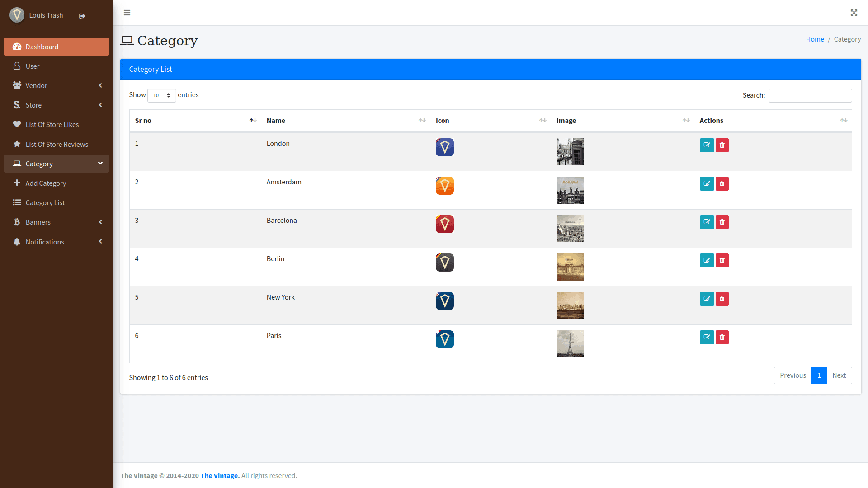Click the edit icon for the London row
Screen dimensions: 868x488
pos(707,145)
